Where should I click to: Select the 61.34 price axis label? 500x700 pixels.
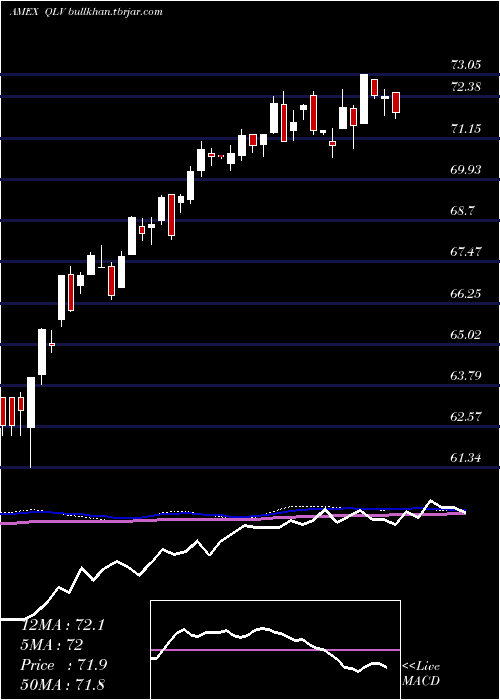pyautogui.click(x=466, y=458)
